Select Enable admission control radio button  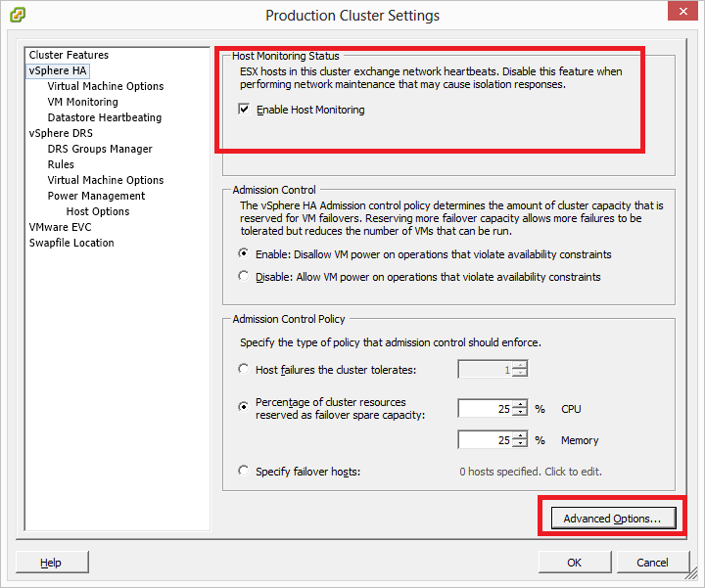point(243,253)
